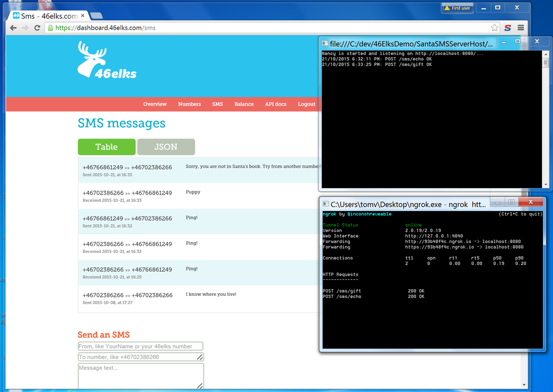Click the 'POST /sms/gift OK' log line in the Santa console
The height and width of the screenshot is (392, 553).
tap(377, 64)
